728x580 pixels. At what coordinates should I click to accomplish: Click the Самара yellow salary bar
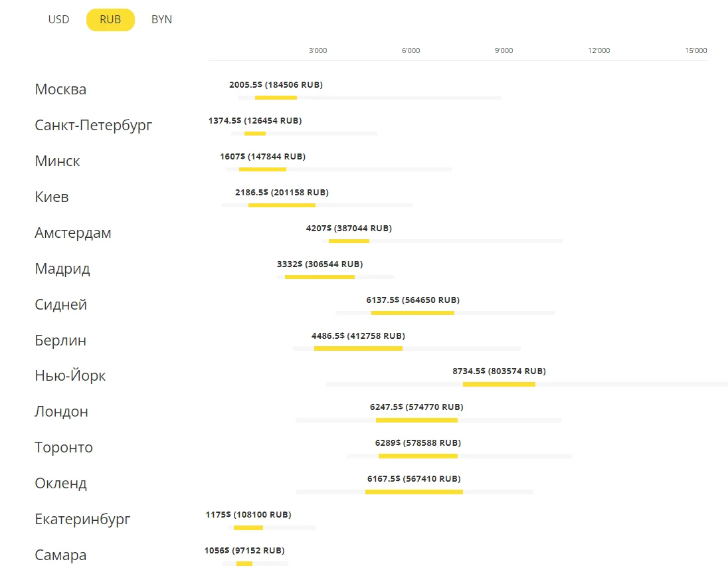tap(244, 563)
